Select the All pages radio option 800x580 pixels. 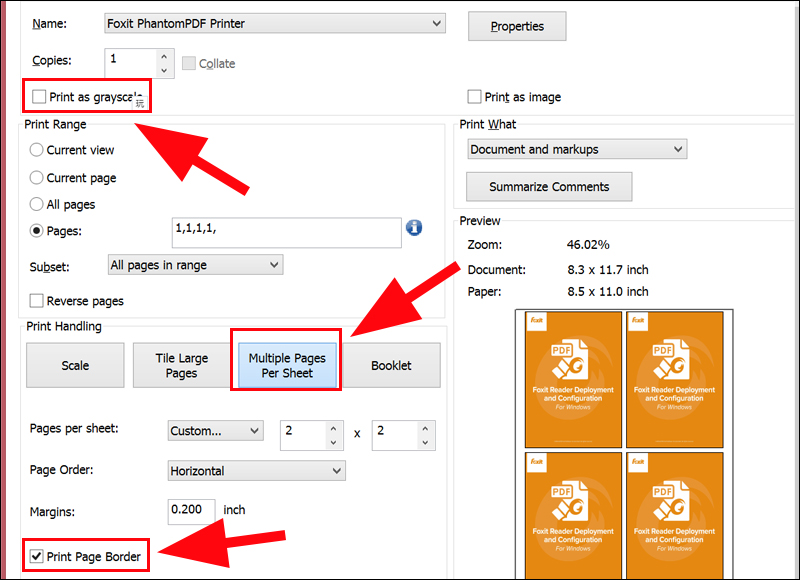click(x=36, y=204)
